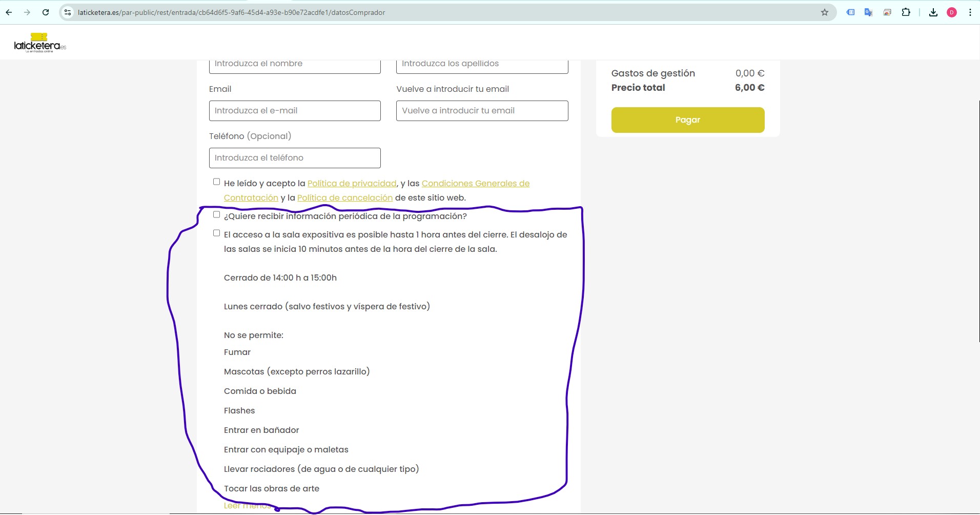The image size is (980, 515).
Task: Open the Condiciones Generales de Contratación link
Action: pyautogui.click(x=476, y=183)
